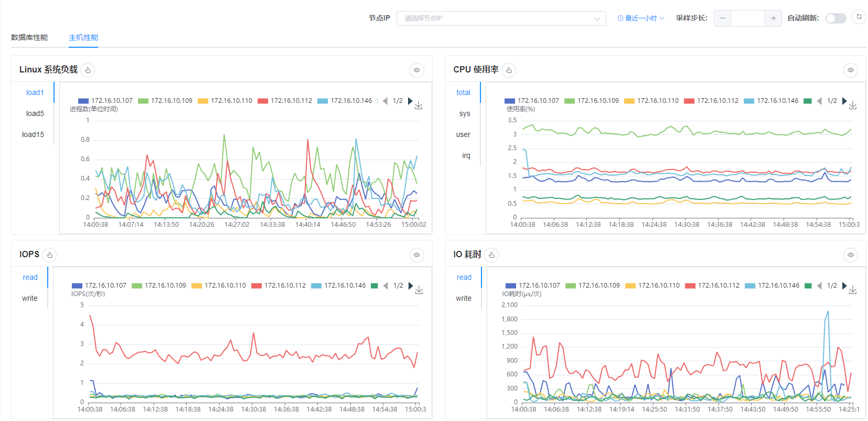Select sys in CPU 使用率 panel
868x421 pixels.
tap(465, 113)
